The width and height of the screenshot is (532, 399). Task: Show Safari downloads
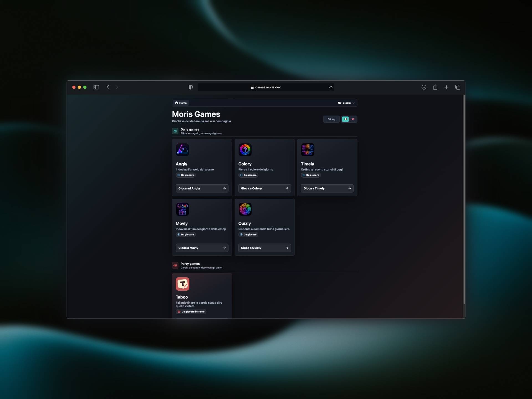coord(424,87)
